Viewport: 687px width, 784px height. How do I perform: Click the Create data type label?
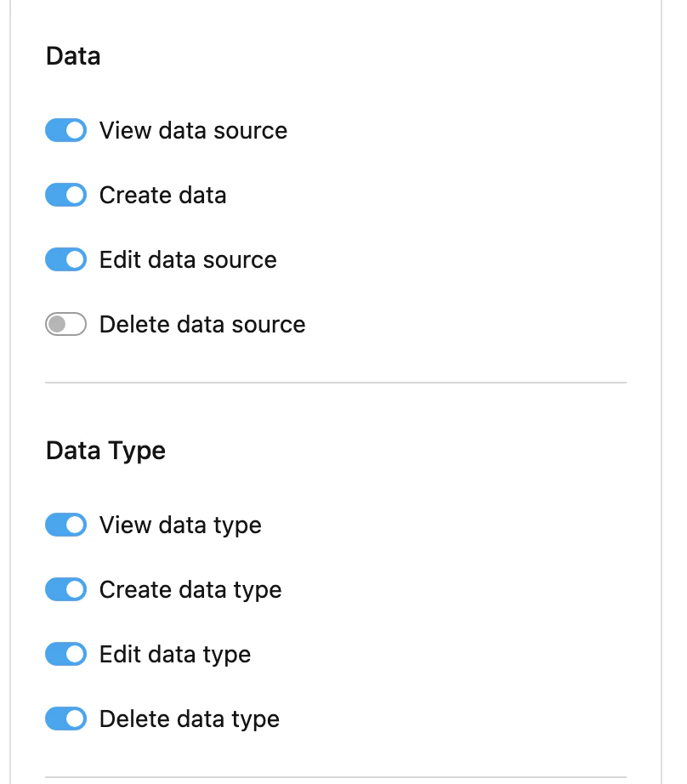pyautogui.click(x=190, y=589)
